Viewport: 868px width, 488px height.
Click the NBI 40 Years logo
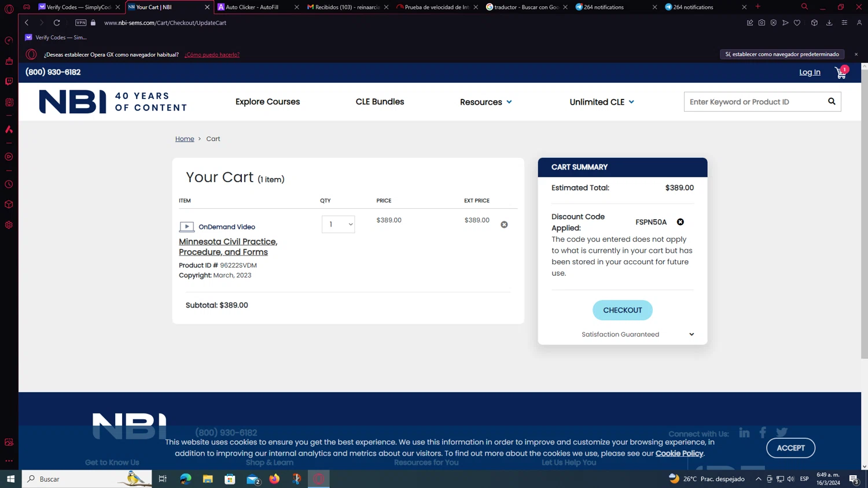pos(113,102)
